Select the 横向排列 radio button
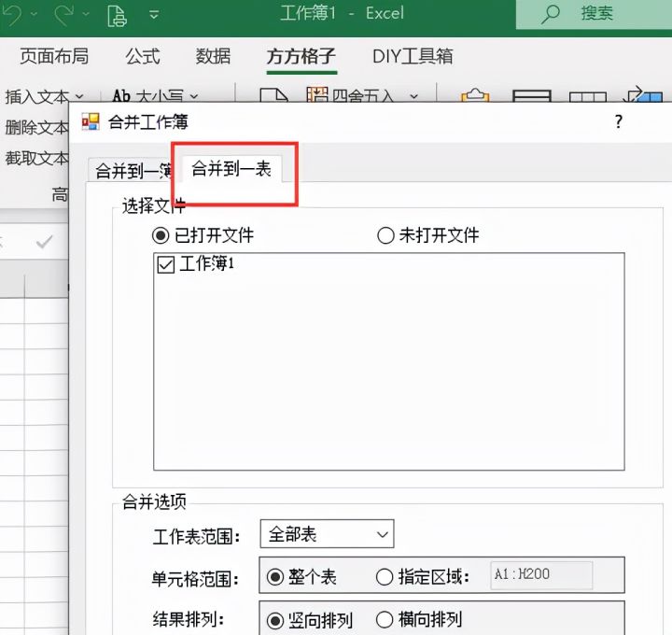This screenshot has height=635, width=672. (x=385, y=619)
